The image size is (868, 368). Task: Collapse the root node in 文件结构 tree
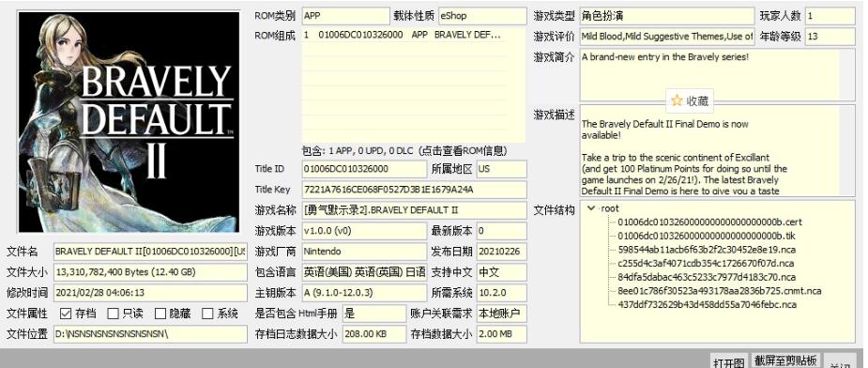(592, 208)
